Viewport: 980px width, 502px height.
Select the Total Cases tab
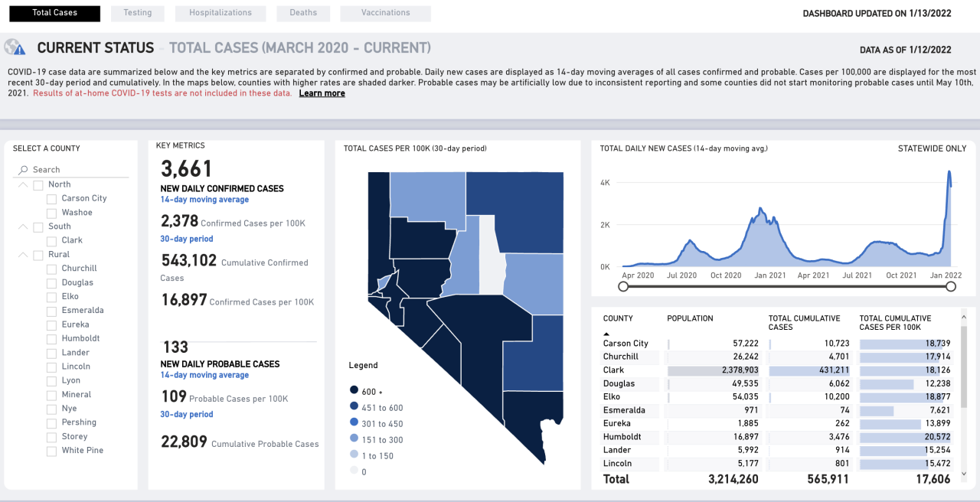(x=54, y=13)
